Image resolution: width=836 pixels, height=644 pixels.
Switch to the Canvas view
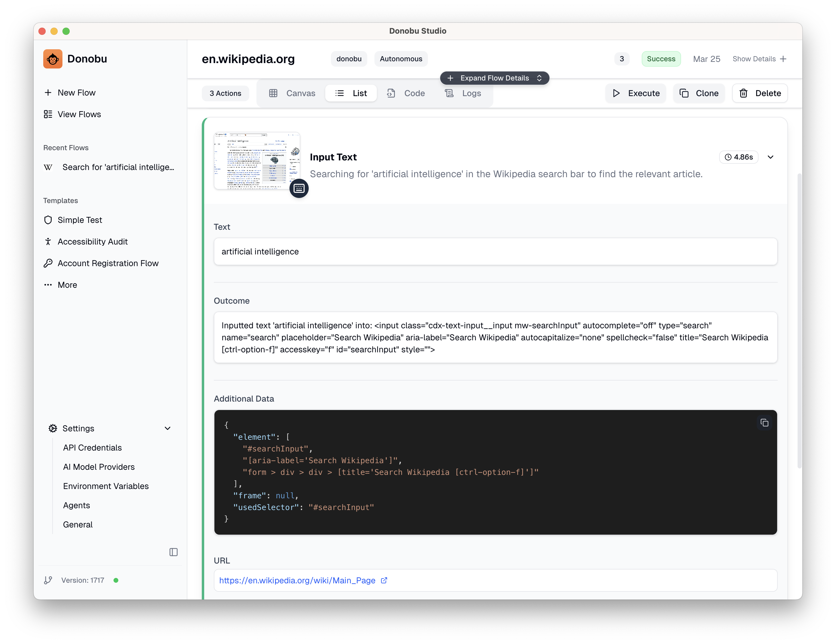point(292,93)
